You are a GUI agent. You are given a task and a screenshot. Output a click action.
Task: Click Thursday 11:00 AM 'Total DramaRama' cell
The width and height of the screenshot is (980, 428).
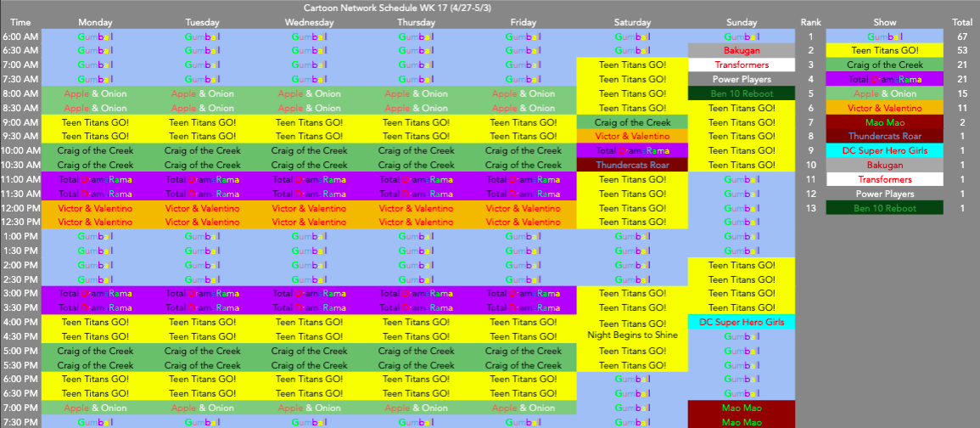tap(416, 179)
